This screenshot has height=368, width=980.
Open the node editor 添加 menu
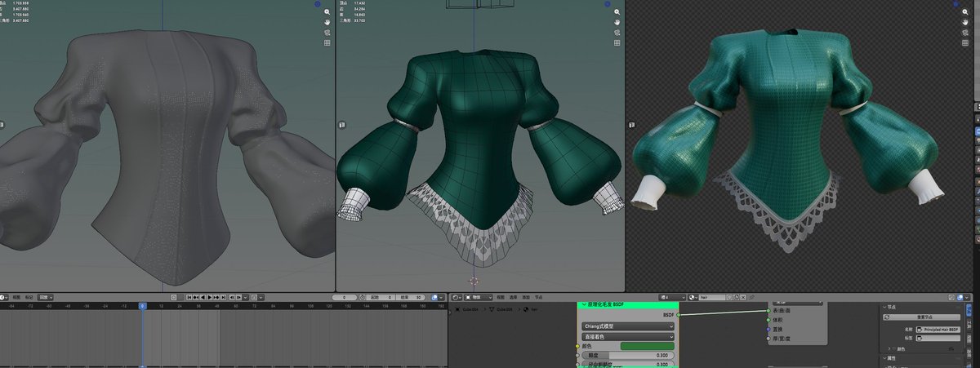[x=526, y=297]
